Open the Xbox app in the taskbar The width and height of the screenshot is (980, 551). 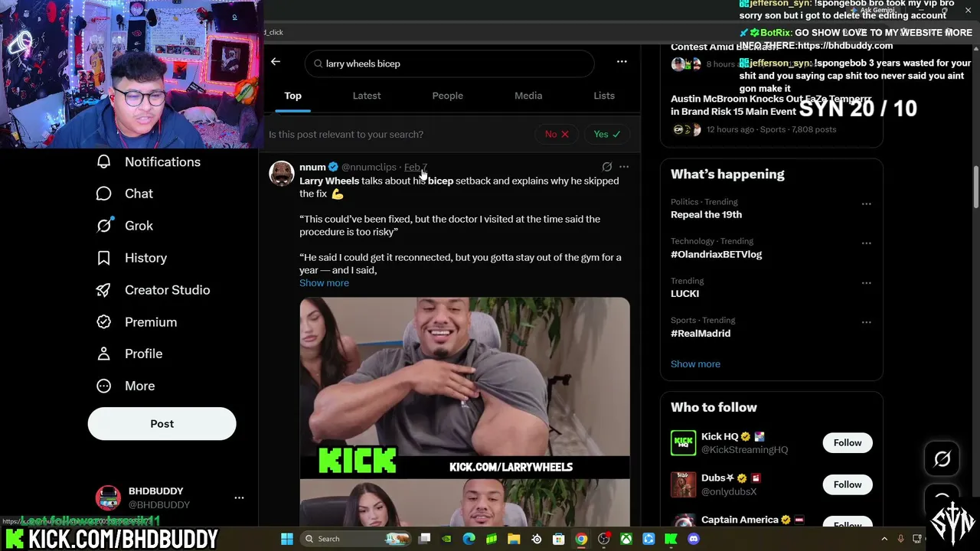click(x=626, y=539)
